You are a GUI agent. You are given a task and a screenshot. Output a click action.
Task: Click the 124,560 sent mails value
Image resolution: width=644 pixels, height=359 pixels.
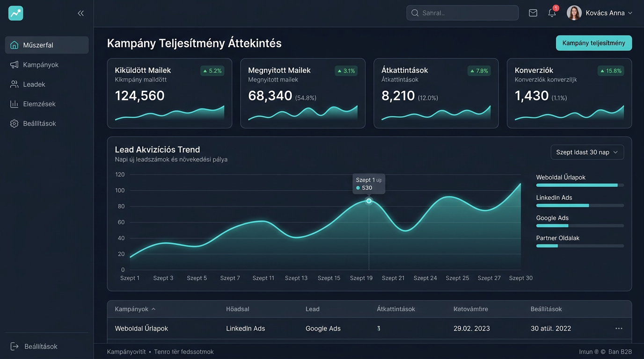[x=140, y=96]
